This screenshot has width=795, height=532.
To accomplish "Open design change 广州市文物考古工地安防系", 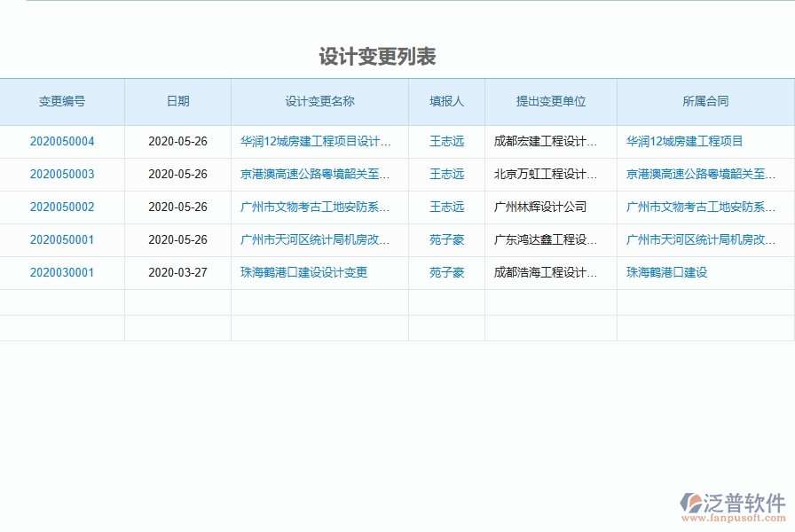I will pyautogui.click(x=313, y=207).
